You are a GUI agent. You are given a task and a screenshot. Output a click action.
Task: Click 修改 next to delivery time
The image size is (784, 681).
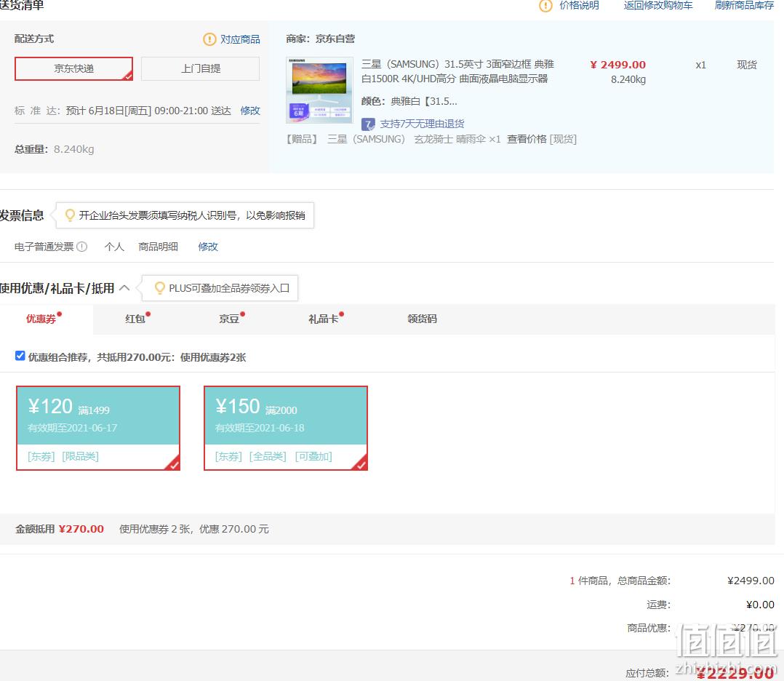pyautogui.click(x=250, y=111)
